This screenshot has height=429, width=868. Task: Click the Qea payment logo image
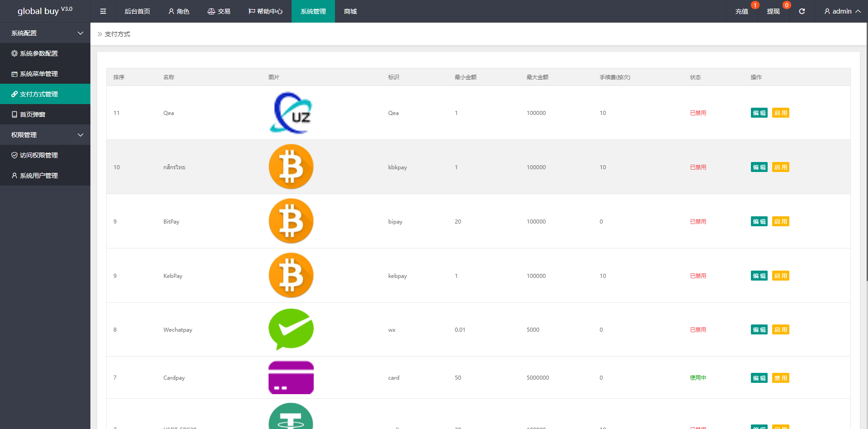tap(291, 113)
